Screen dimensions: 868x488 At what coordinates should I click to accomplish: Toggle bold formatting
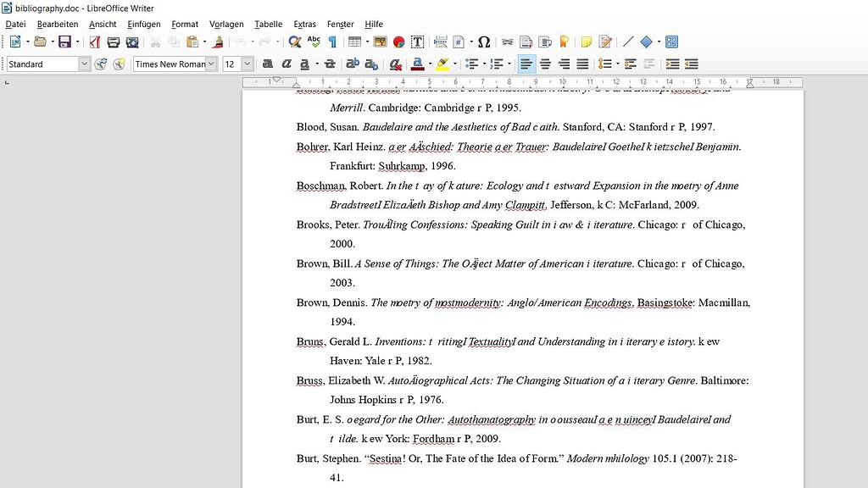[x=267, y=64]
